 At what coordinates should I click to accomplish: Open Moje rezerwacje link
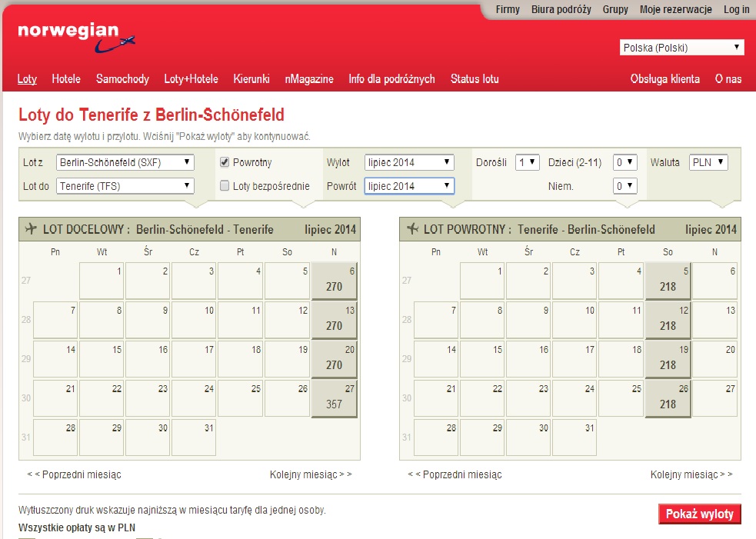coord(675,9)
